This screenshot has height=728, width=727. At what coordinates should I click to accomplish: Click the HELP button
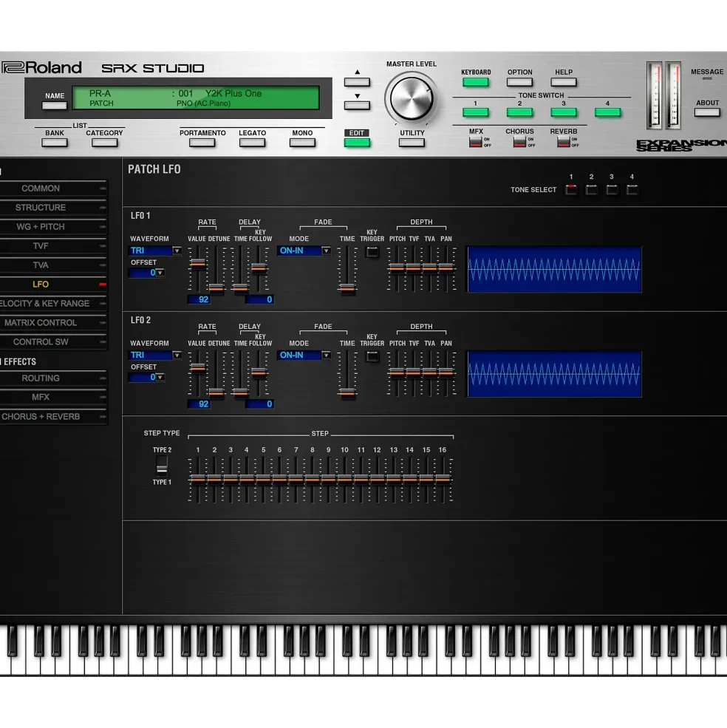click(564, 83)
